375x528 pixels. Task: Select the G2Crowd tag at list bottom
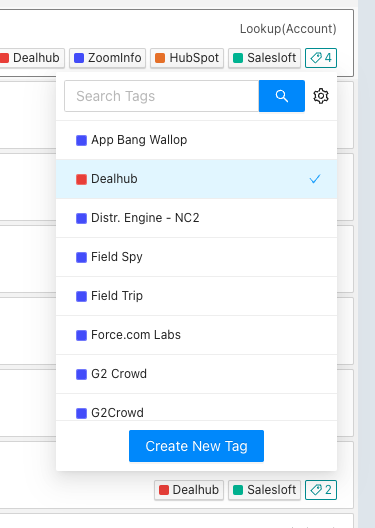click(196, 407)
